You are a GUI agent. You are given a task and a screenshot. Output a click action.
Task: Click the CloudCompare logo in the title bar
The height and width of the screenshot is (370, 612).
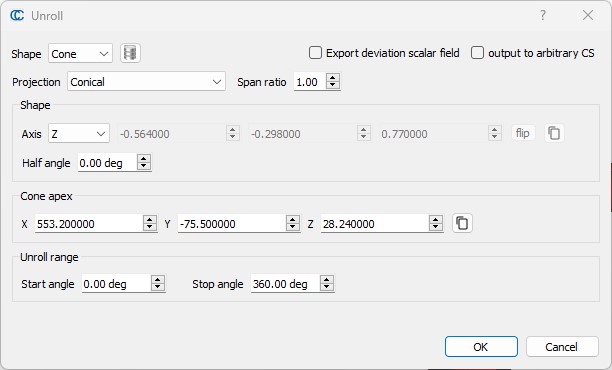[x=17, y=16]
